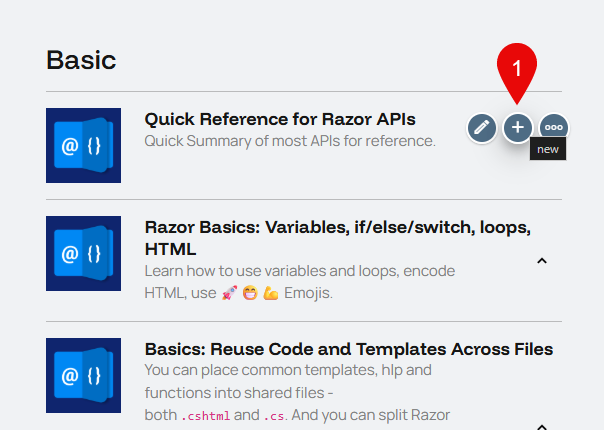Click the 'Learn how to use variables' description
This screenshot has width=604, height=430.
pos(299,271)
